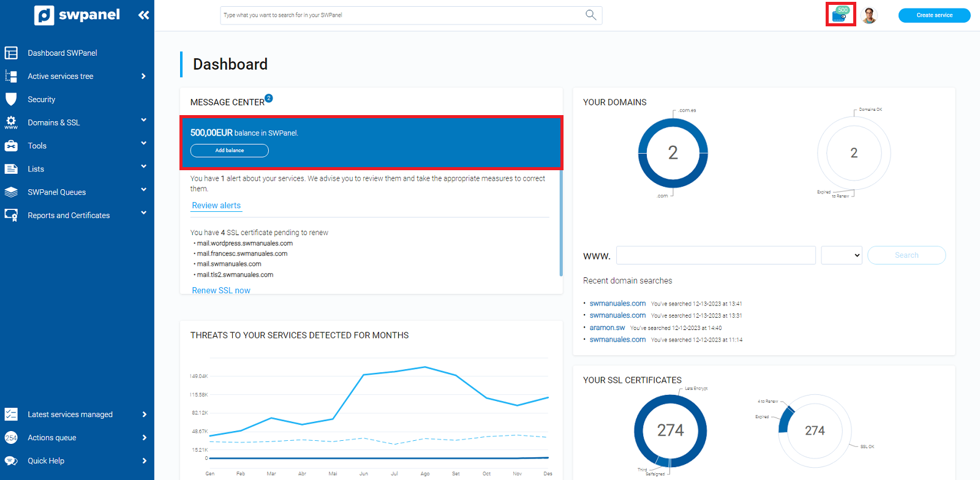Expand the Domains & SSL chevron
Image resolution: width=980 pixels, height=480 pixels.
coord(143,120)
